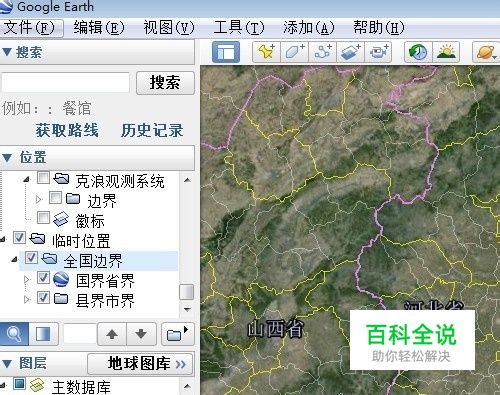
Task: Collapse the 搜索 panel triangle
Action: point(7,52)
